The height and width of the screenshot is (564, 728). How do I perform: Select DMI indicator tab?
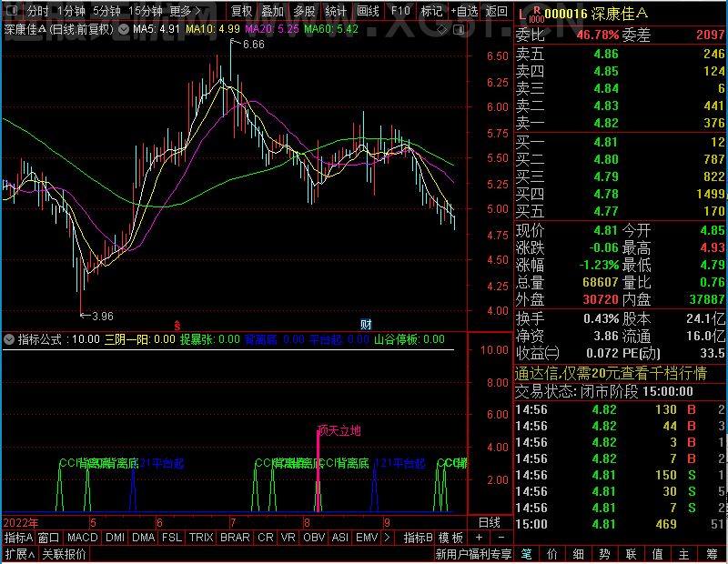coord(115,538)
